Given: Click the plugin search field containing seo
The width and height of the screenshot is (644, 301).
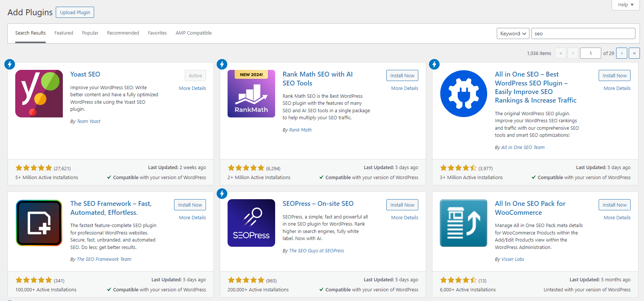Looking at the screenshot, I should 583,33.
